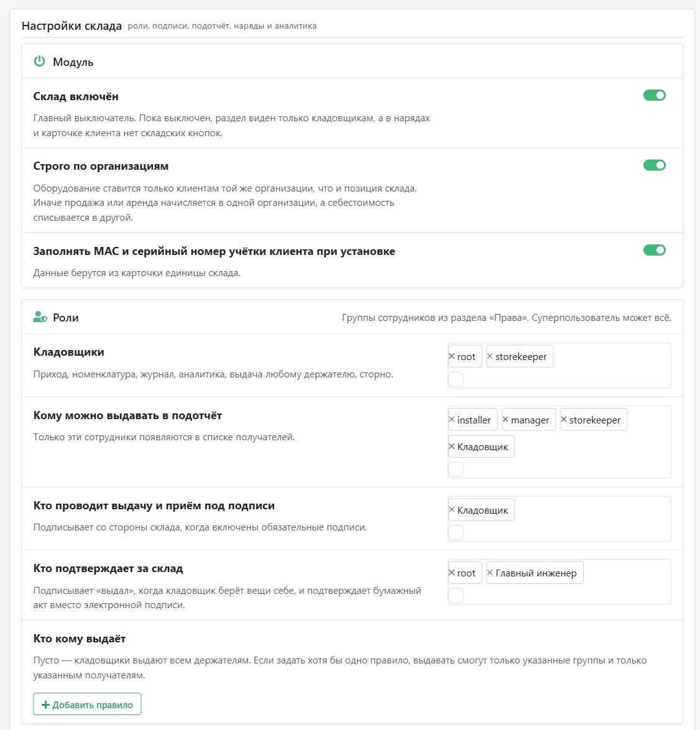Remove Главный инженер tag
700x730 pixels.
(x=490, y=573)
